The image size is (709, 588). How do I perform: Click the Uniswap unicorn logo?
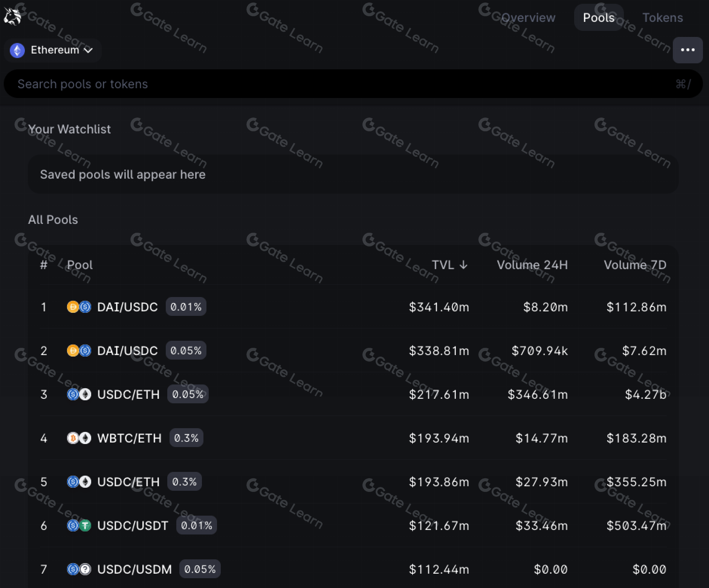(x=12, y=17)
